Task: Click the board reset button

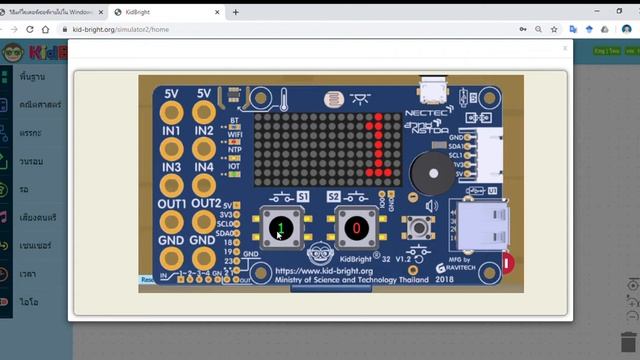Action: (x=419, y=228)
